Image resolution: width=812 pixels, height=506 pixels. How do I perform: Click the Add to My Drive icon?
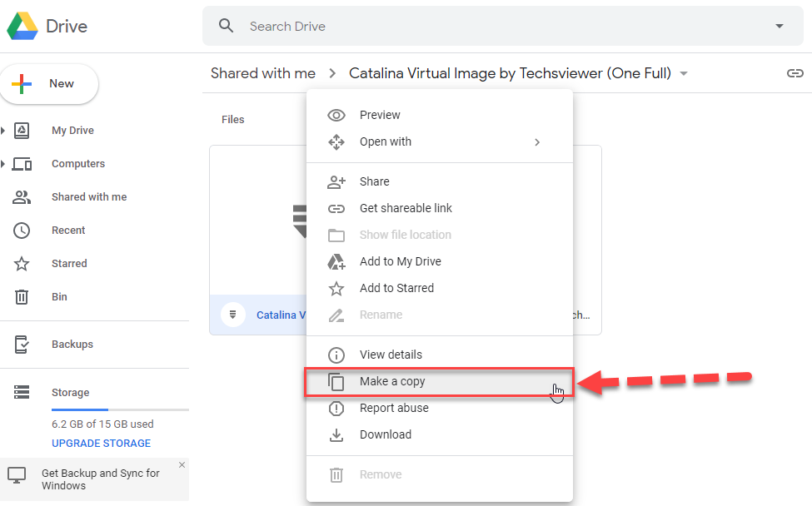[336, 262]
